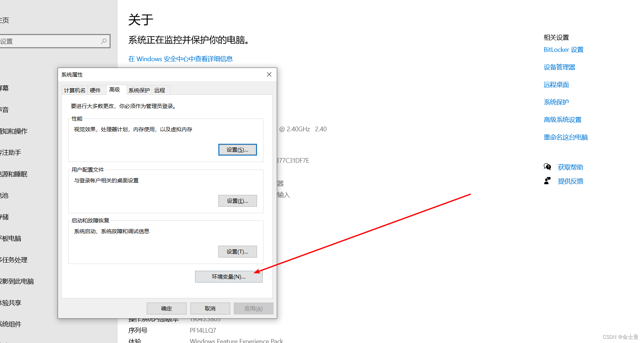Screen dimensions: 644x343
Task: Click the 序列号 label
Action: click(138, 330)
